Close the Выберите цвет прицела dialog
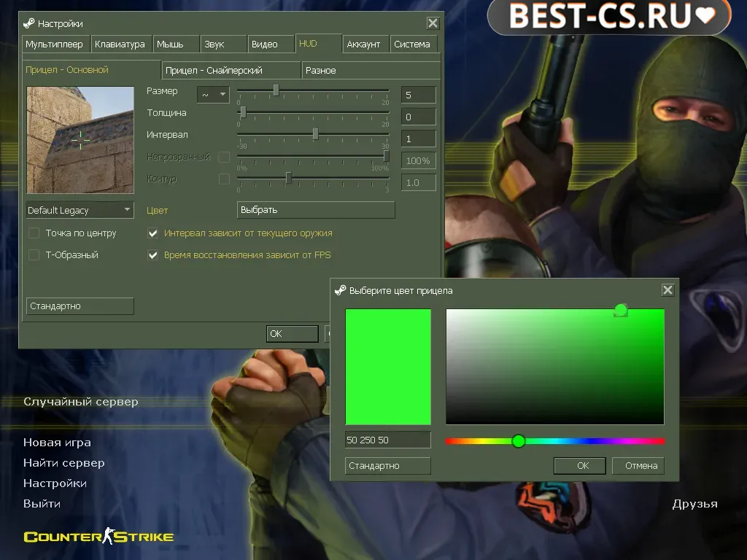This screenshot has width=747, height=560. tap(667, 290)
